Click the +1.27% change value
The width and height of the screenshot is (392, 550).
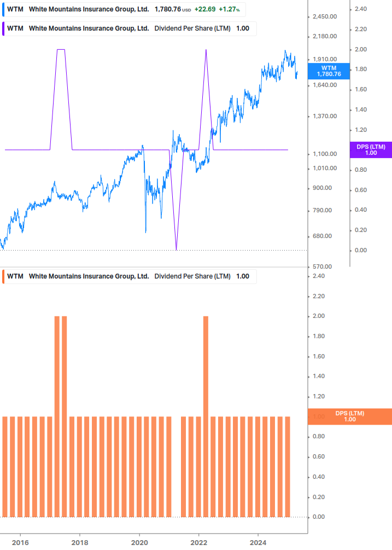pyautogui.click(x=229, y=9)
